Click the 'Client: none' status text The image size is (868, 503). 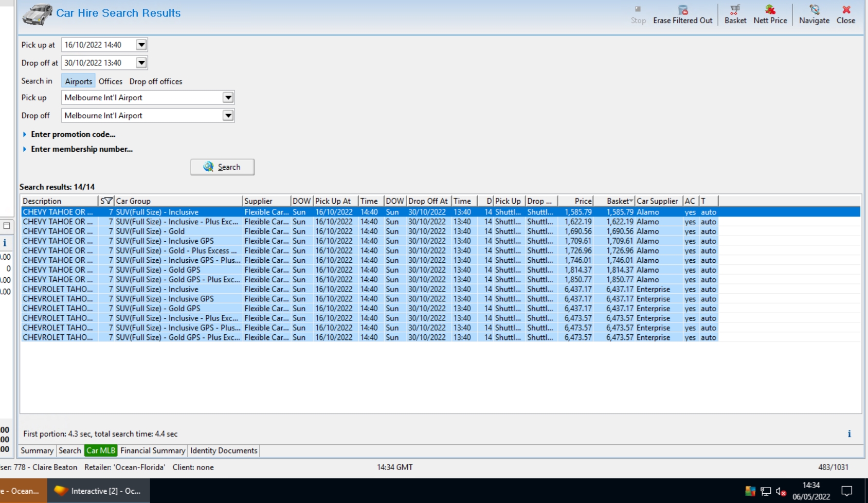[x=193, y=467]
